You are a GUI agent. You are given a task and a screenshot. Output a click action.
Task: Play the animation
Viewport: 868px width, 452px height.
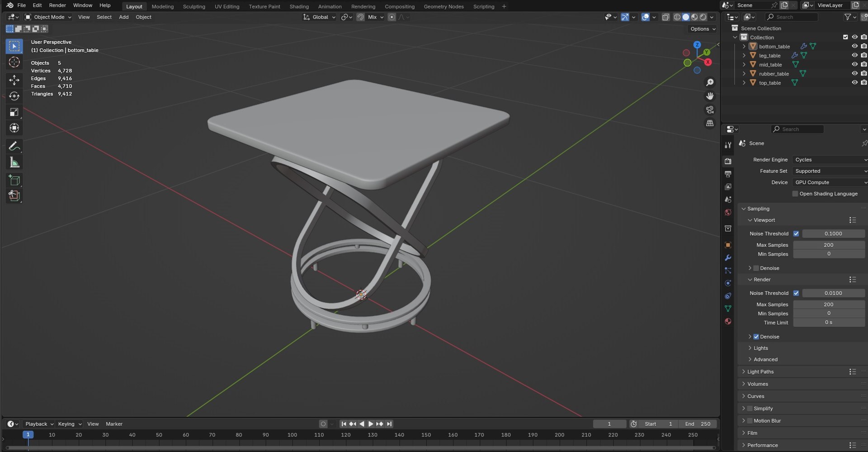(371, 424)
